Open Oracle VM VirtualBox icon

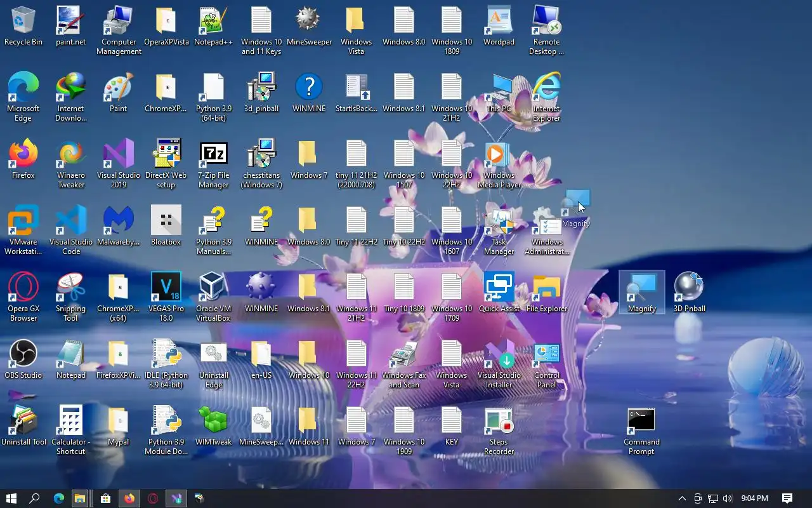(214, 297)
